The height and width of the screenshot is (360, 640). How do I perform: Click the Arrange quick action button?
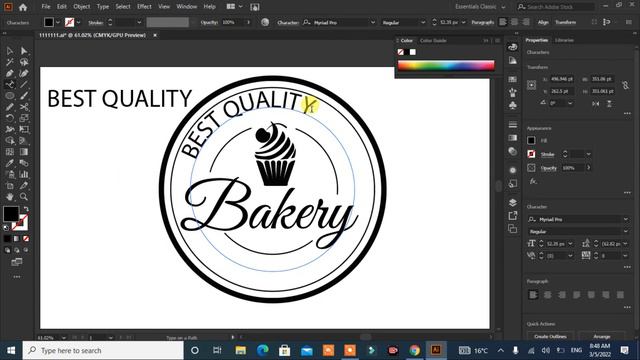coord(602,336)
